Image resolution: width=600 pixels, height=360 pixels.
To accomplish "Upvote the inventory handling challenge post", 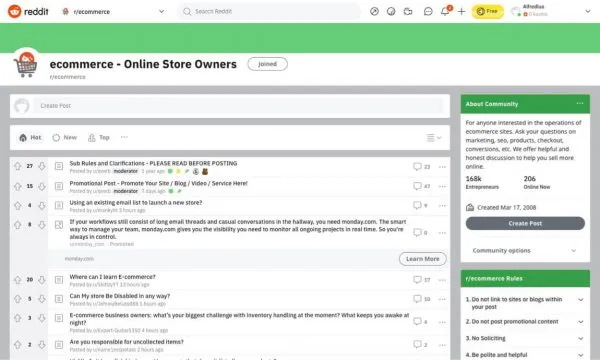I will (x=18, y=318).
